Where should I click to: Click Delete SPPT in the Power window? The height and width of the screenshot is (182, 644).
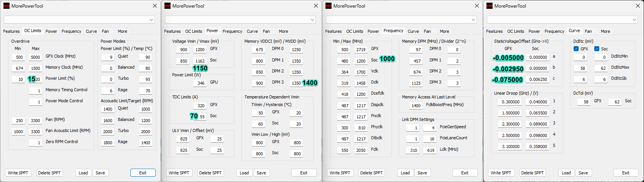(x=210, y=173)
